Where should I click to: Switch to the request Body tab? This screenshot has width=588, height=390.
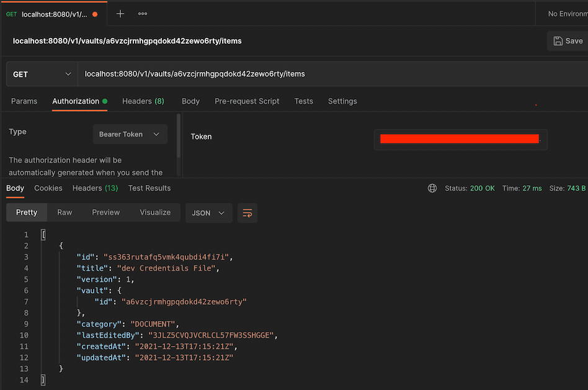click(x=190, y=101)
